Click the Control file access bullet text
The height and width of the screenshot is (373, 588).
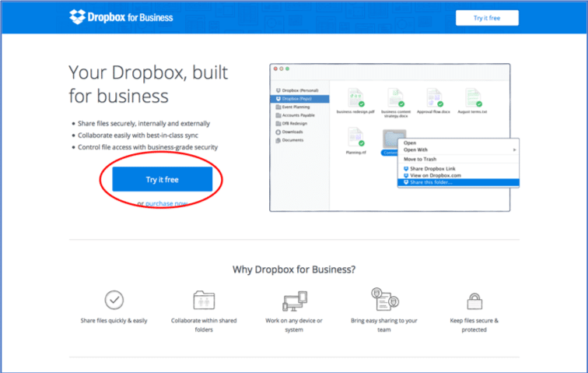(x=148, y=147)
